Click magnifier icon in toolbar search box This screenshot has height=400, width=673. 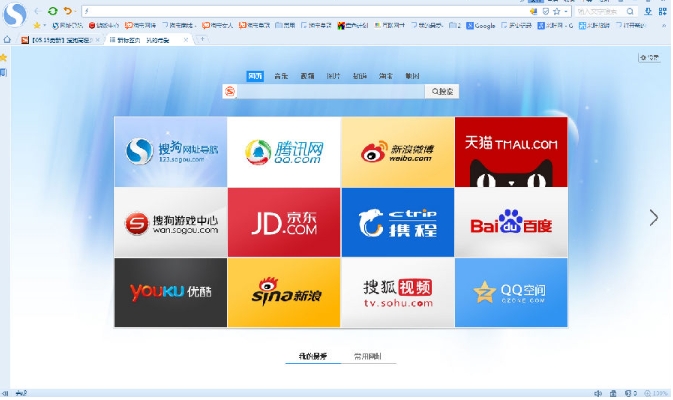[630, 12]
